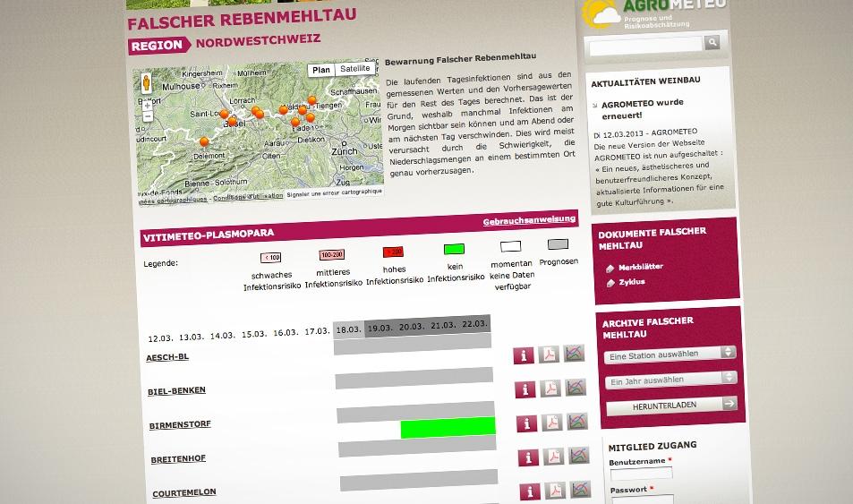Open chart icon for BIRMENSTORF station
The image size is (853, 504).
point(577,422)
